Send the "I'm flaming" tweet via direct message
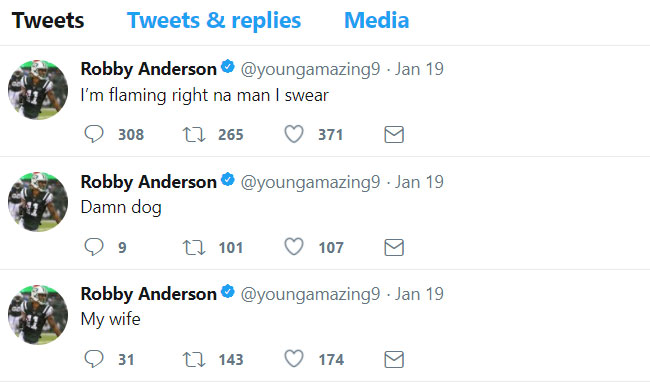 point(394,135)
